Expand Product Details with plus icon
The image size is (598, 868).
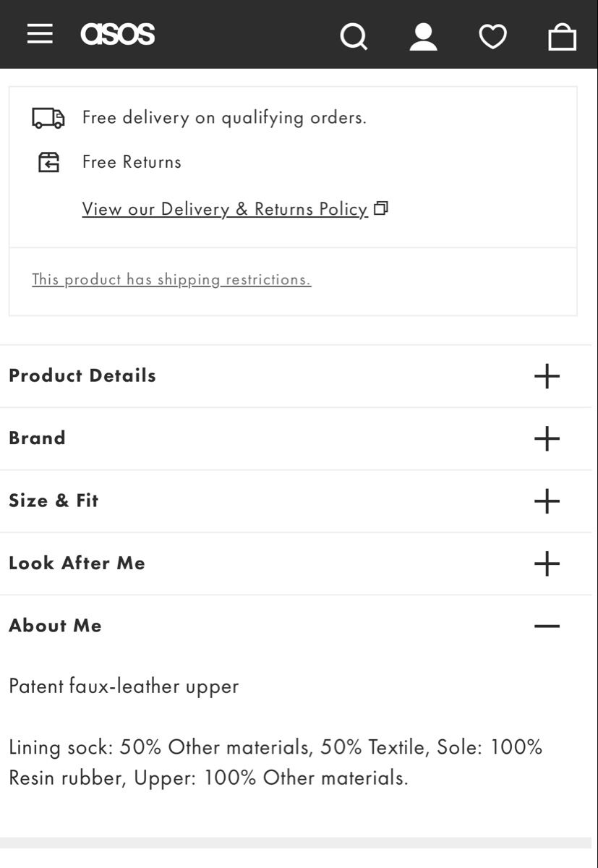pos(547,376)
